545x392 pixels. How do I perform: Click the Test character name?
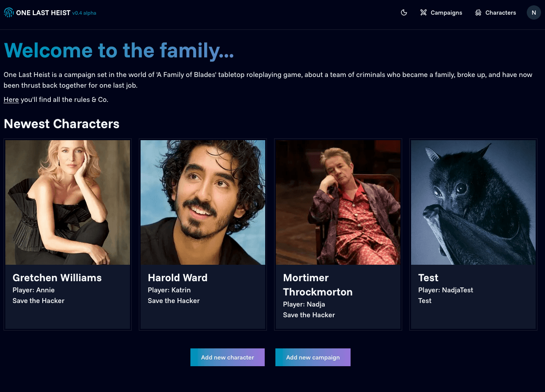[428, 278]
